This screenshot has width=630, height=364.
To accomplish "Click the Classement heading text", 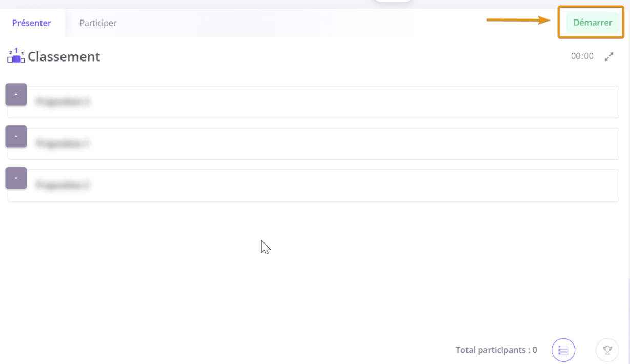I will tap(64, 56).
